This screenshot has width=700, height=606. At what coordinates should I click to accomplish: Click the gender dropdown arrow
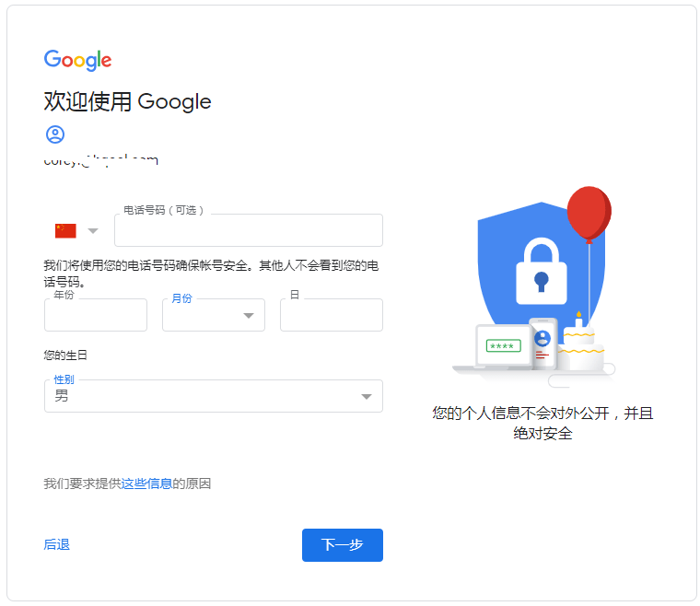click(x=367, y=397)
